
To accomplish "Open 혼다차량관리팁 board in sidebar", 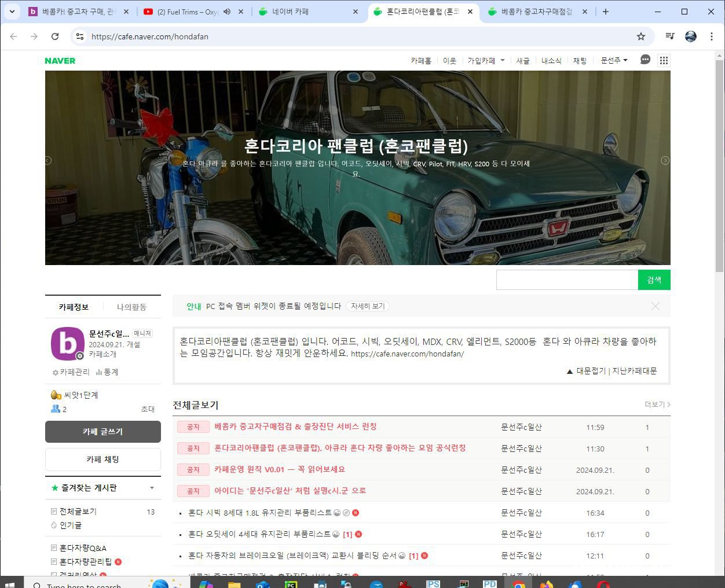I will (x=86, y=562).
